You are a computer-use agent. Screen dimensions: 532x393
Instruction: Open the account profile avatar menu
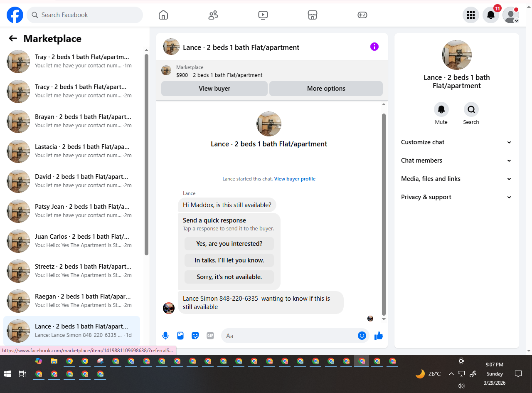[x=511, y=15]
